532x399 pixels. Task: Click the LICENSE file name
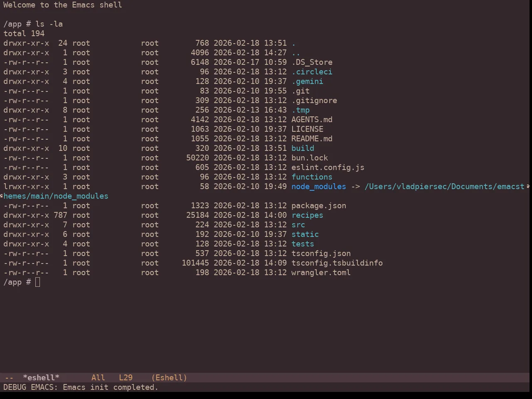(307, 129)
